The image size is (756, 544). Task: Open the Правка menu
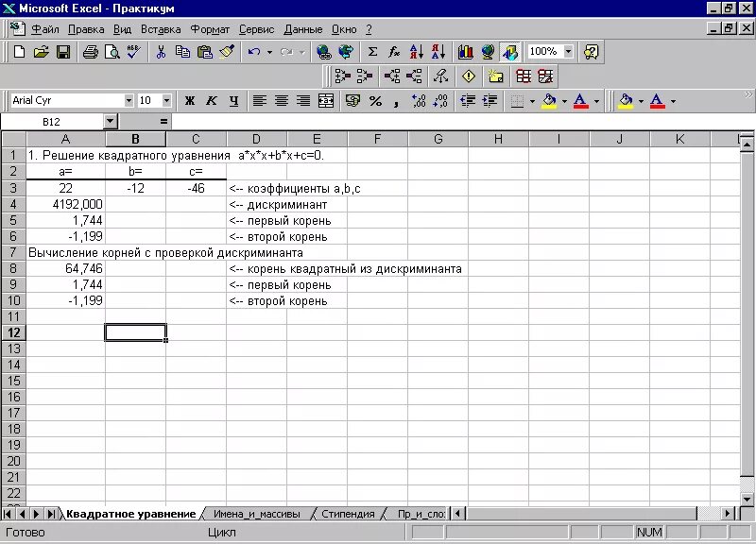pyautogui.click(x=86, y=29)
